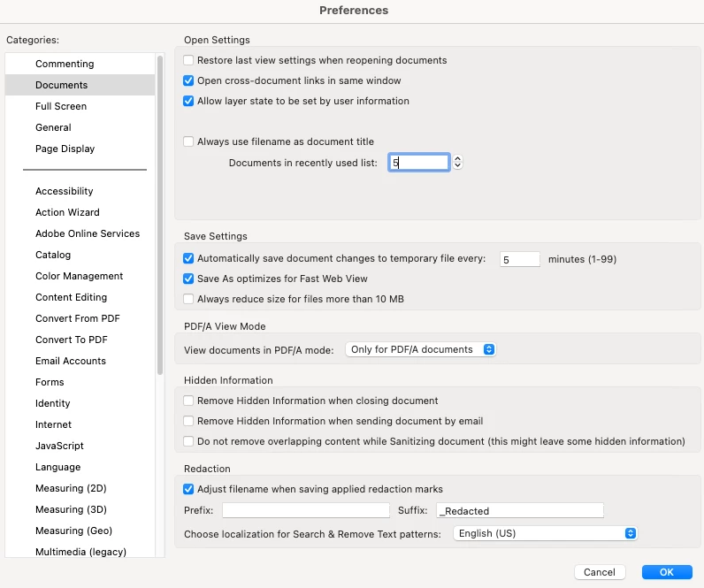Uncheck Open cross-document links in same window
Screen dimensions: 704x588
(x=188, y=81)
